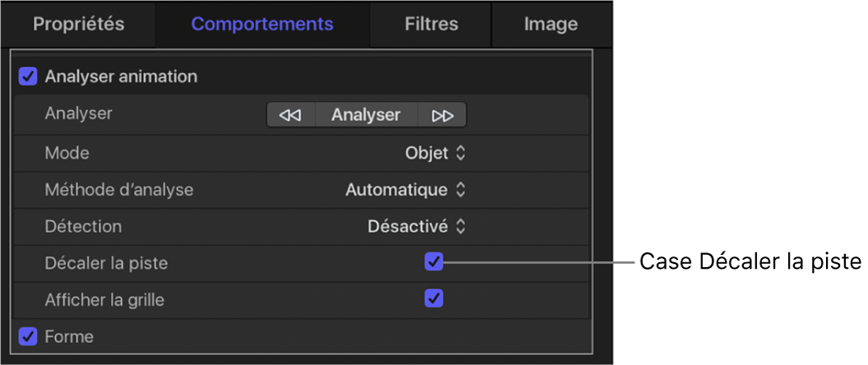The image size is (868, 365).
Task: Switch to the Propriétés tab
Action: tap(79, 24)
